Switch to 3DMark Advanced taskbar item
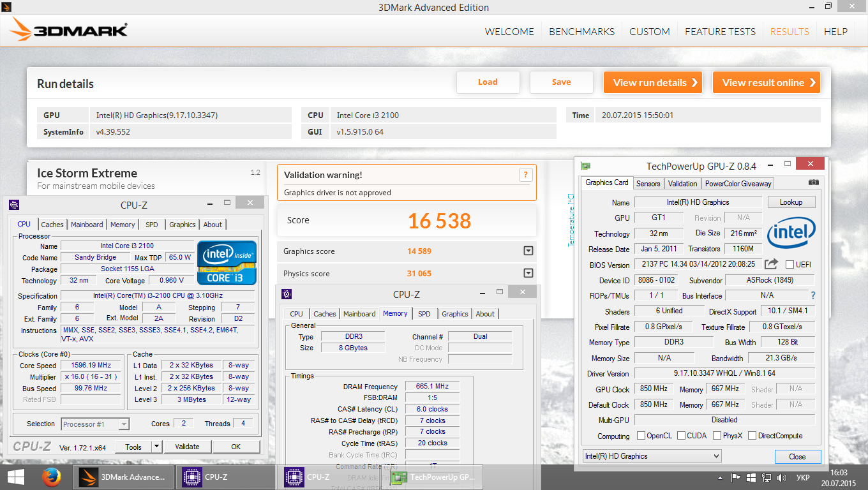 pyautogui.click(x=123, y=477)
